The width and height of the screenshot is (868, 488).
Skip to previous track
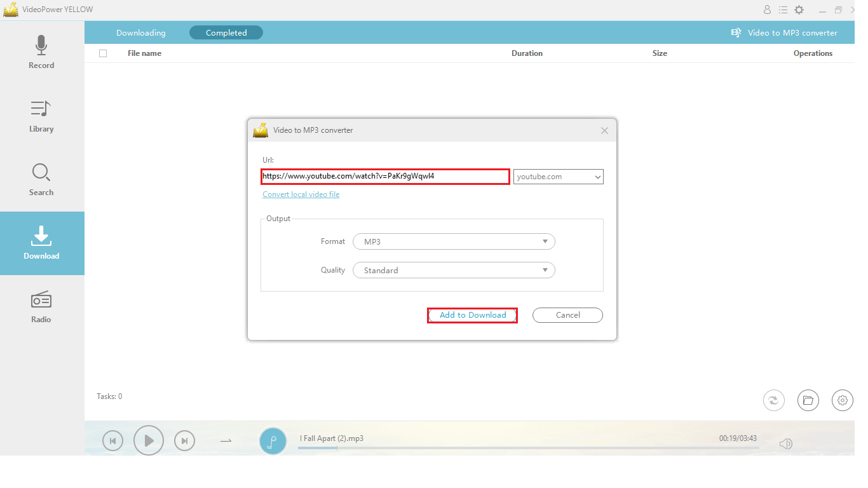[x=112, y=440]
